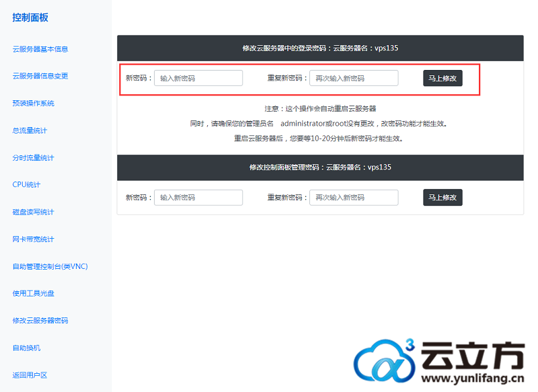
Task: Go to 预装操作系统 page
Action: 33,104
